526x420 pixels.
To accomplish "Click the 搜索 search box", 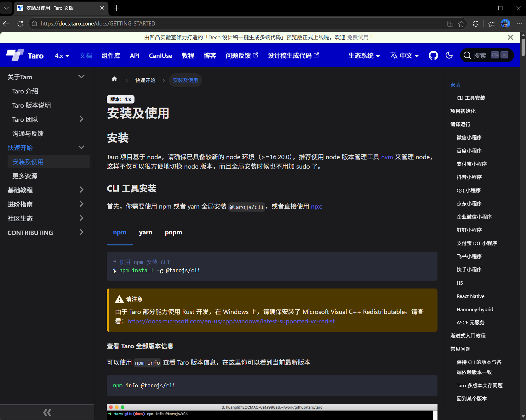I will click(487, 55).
